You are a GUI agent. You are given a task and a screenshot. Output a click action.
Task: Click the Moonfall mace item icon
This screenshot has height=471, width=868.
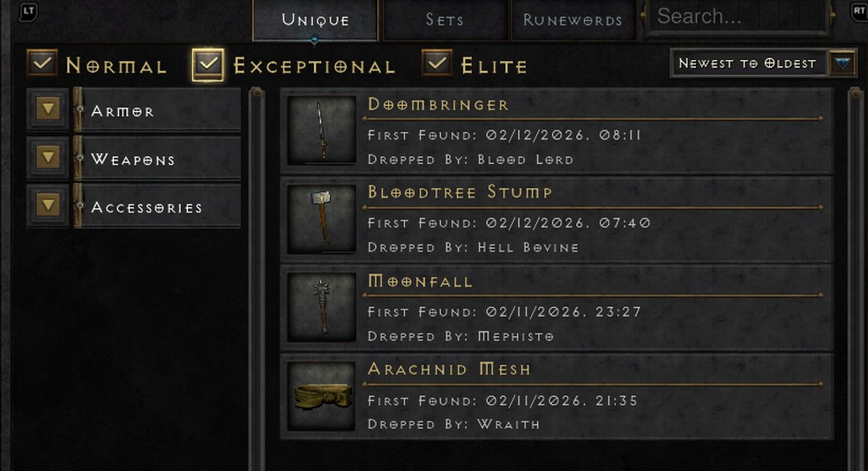tap(322, 308)
